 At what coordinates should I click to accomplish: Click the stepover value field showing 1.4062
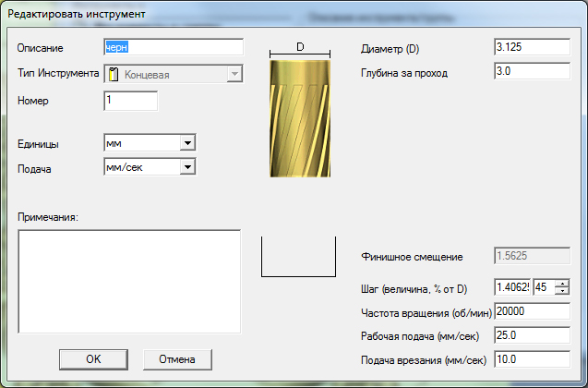pos(512,287)
